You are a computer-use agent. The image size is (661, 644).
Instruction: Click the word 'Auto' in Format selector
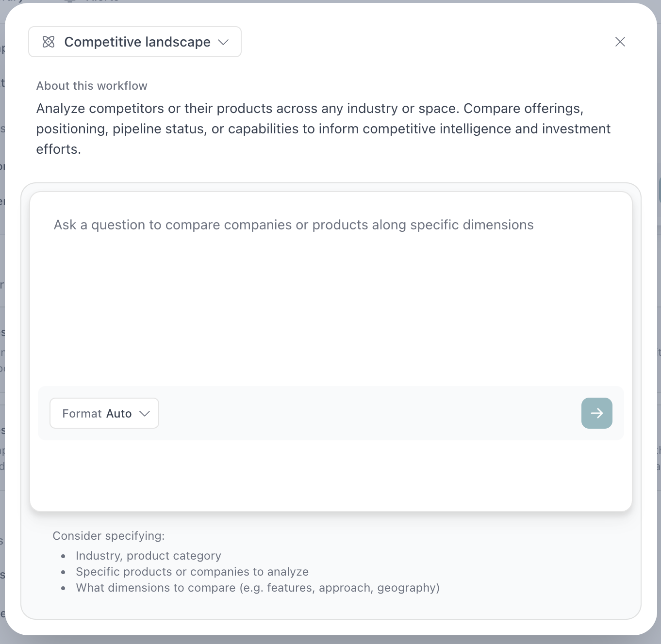[x=119, y=414]
